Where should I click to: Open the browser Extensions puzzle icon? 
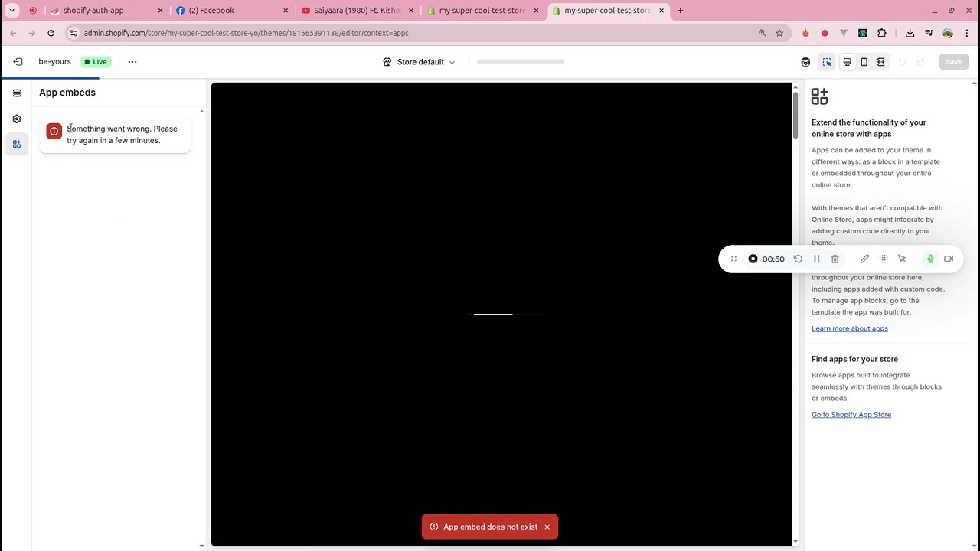tap(882, 33)
